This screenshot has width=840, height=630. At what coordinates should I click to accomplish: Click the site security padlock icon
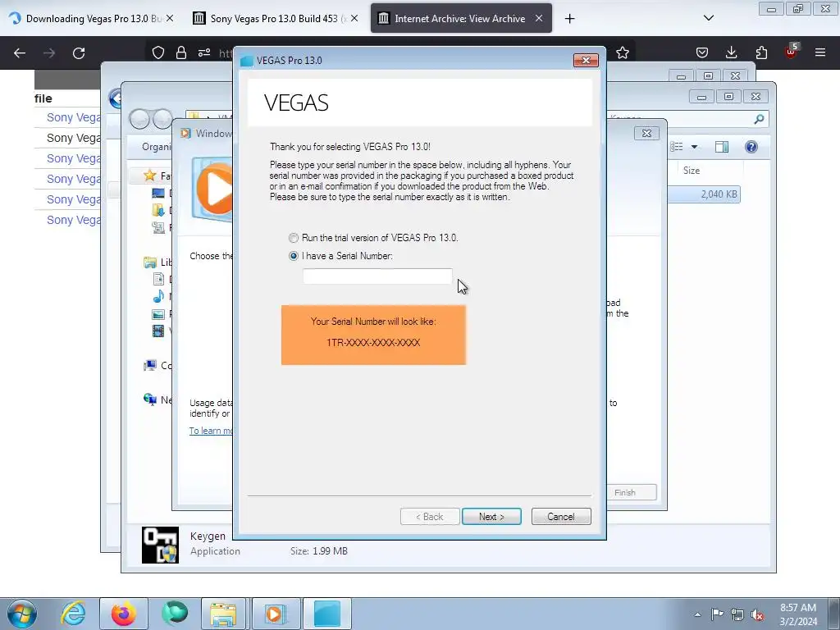(x=181, y=52)
